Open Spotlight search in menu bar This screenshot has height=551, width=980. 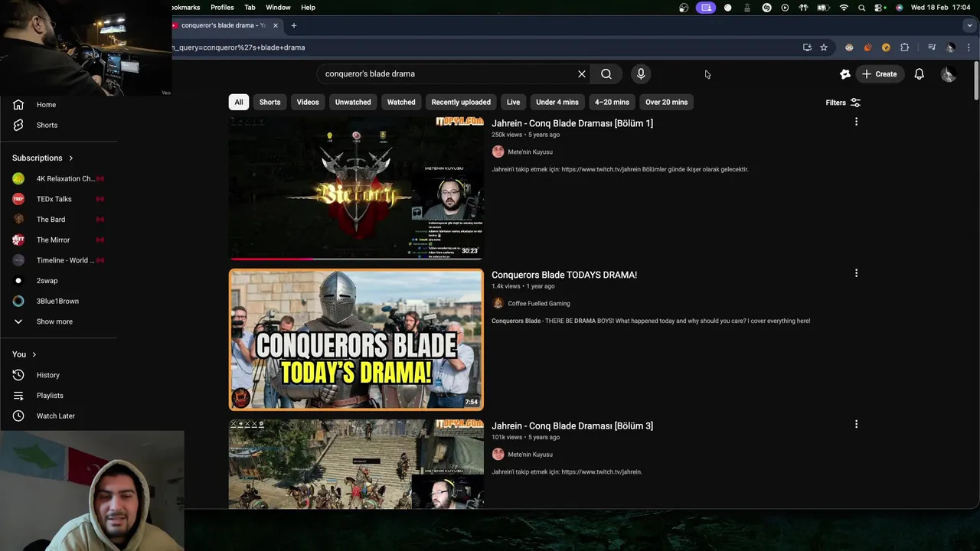pyautogui.click(x=862, y=8)
